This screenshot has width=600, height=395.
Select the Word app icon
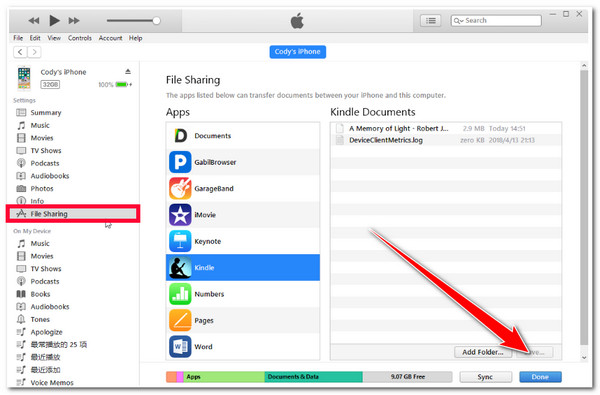(180, 347)
